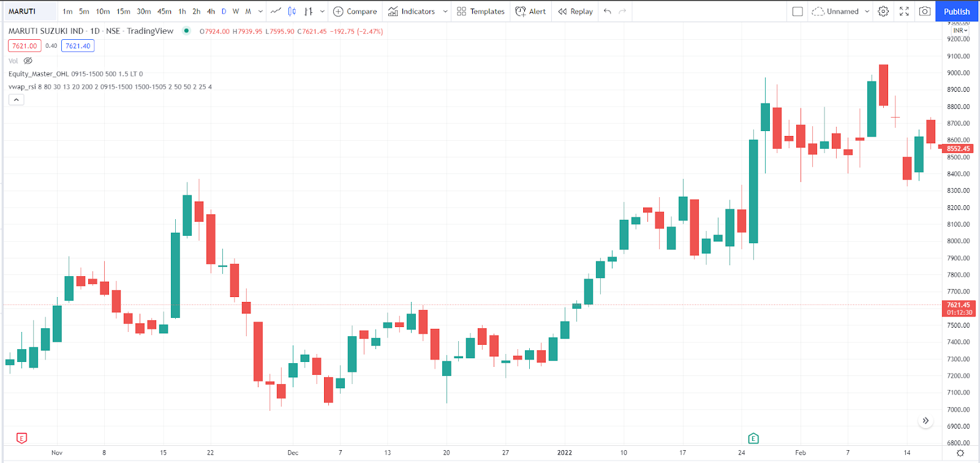Enter fullscreen mode
Screen dimensions: 980x463
pos(904,11)
